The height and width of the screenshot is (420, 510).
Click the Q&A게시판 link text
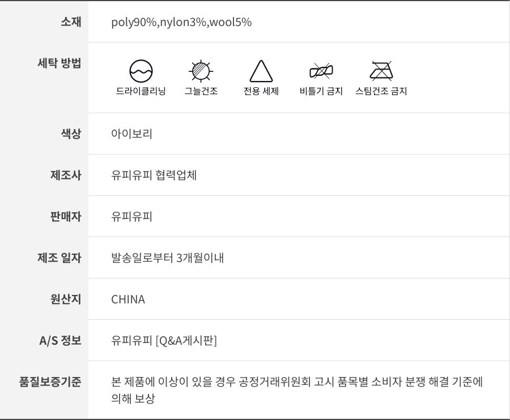[186, 341]
